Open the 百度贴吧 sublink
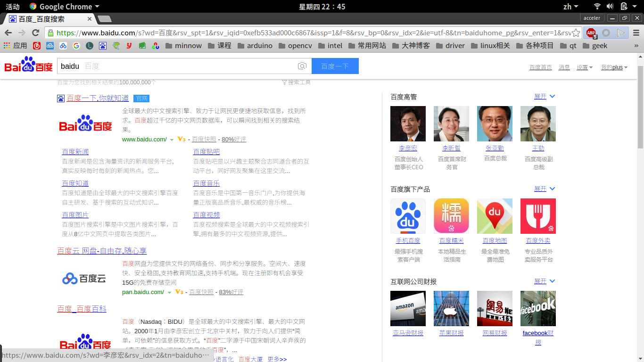 tap(206, 152)
